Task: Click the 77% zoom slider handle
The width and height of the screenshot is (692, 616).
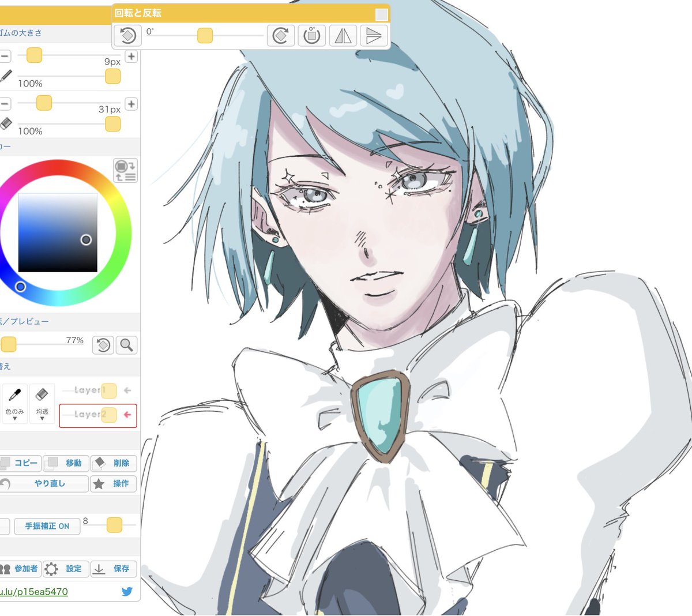Action: [x=9, y=344]
